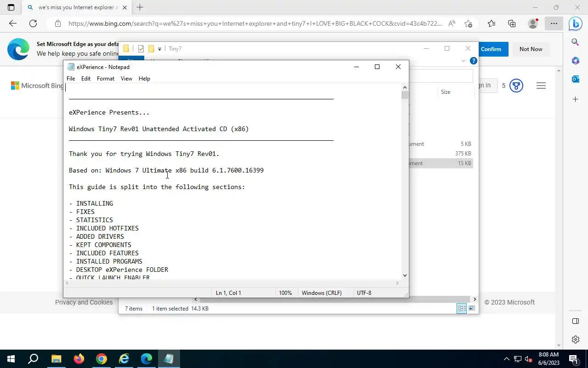Open the Notepad Format menu

point(106,79)
